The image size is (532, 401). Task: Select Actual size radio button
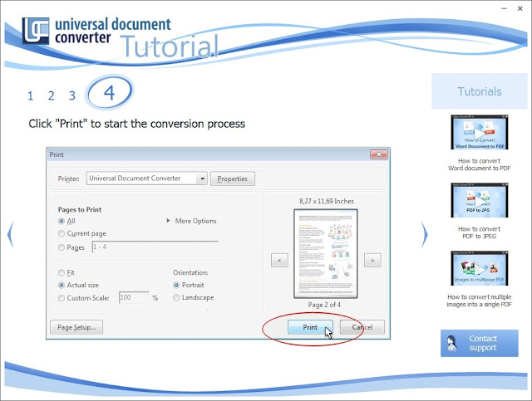click(x=62, y=285)
